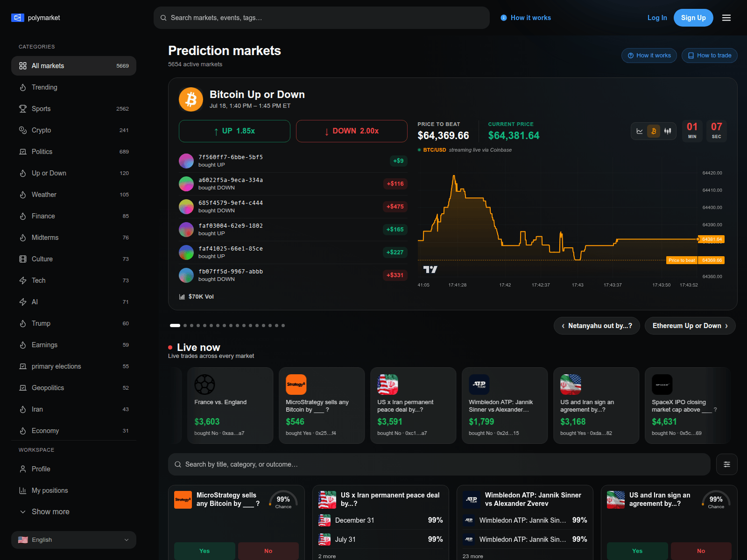Image resolution: width=747 pixels, height=560 pixels.
Task: Select the Bitcoin price chart icon
Action: click(x=654, y=131)
